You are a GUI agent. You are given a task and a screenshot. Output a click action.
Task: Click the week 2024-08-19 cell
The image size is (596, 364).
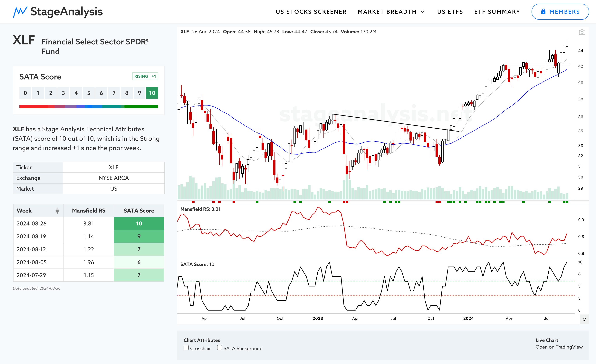(38, 236)
